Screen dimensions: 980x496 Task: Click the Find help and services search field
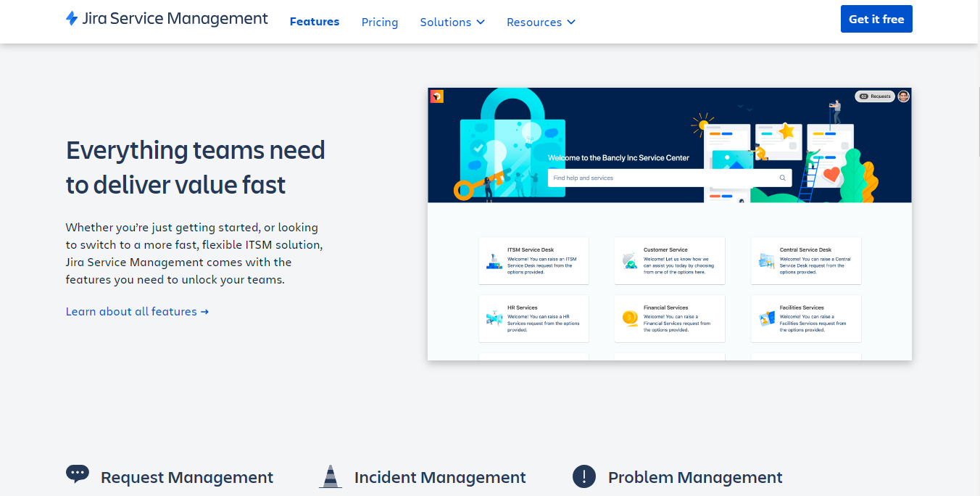[x=670, y=178]
